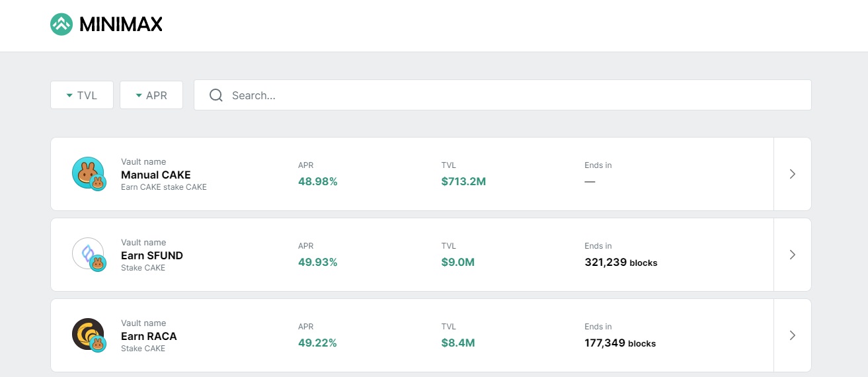Screen dimensions: 868x377
Task: Open the APR sort dropdown
Action: (151, 95)
